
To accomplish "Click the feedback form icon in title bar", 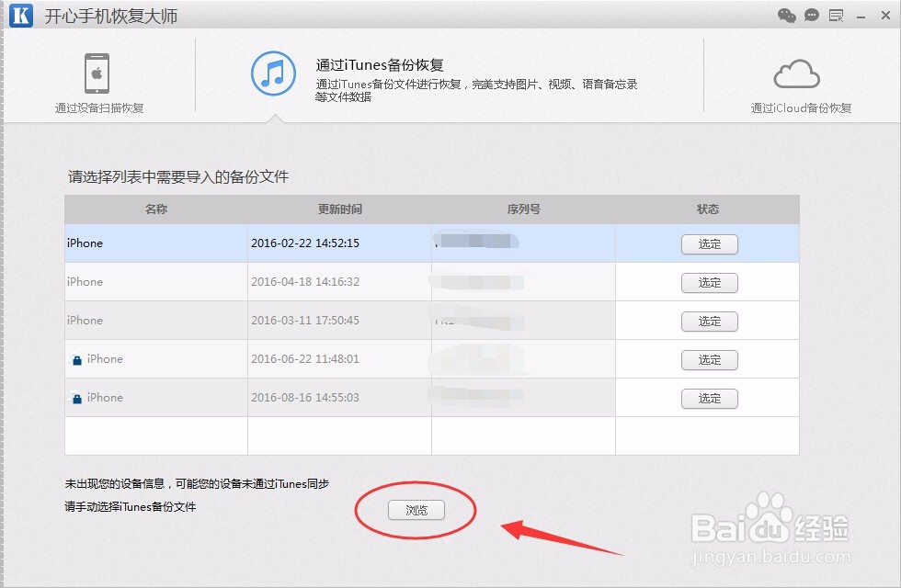I will (837, 15).
